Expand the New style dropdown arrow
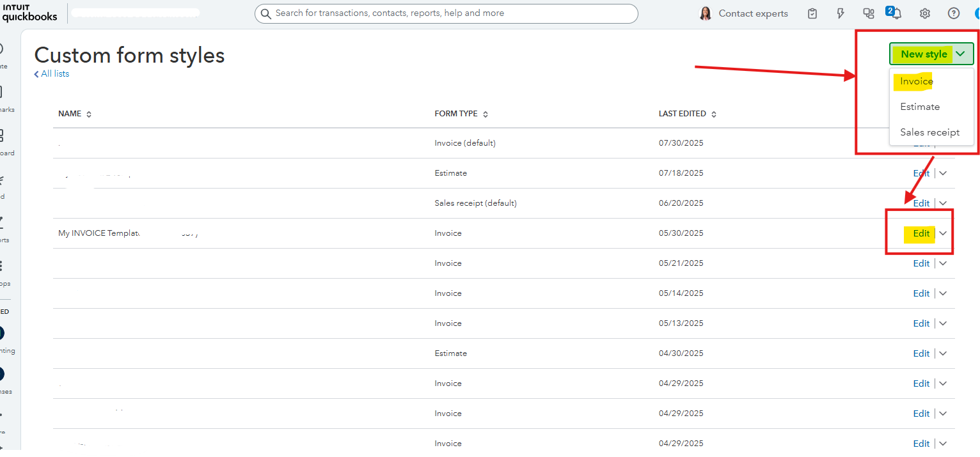This screenshot has height=457, width=980. click(961, 54)
